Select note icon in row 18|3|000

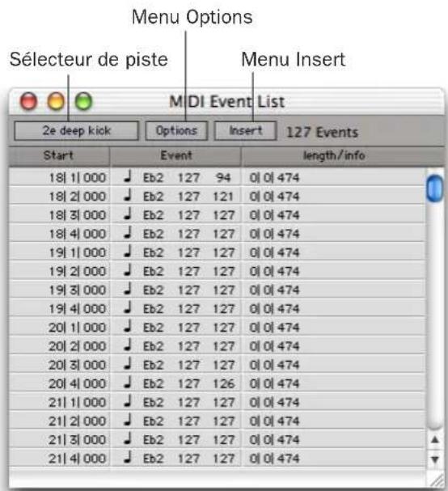pyautogui.click(x=127, y=214)
